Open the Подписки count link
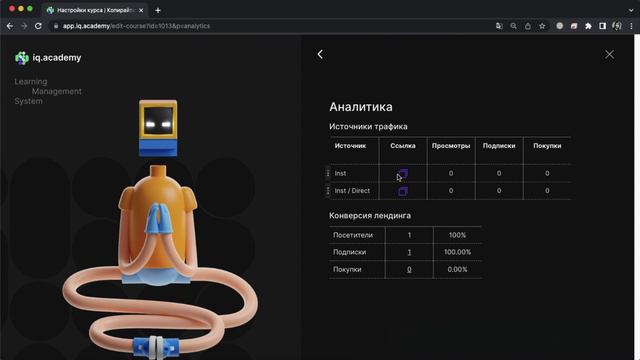The height and width of the screenshot is (360, 640). [x=409, y=252]
